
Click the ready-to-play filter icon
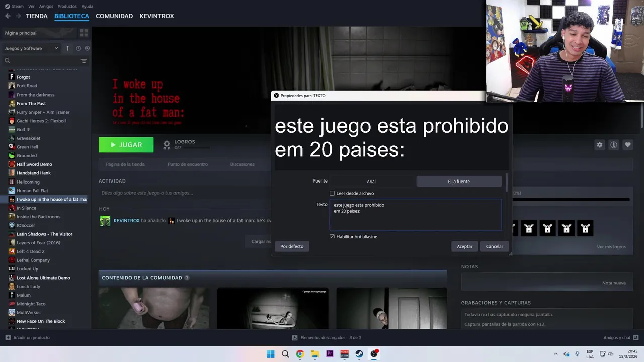[x=87, y=48]
